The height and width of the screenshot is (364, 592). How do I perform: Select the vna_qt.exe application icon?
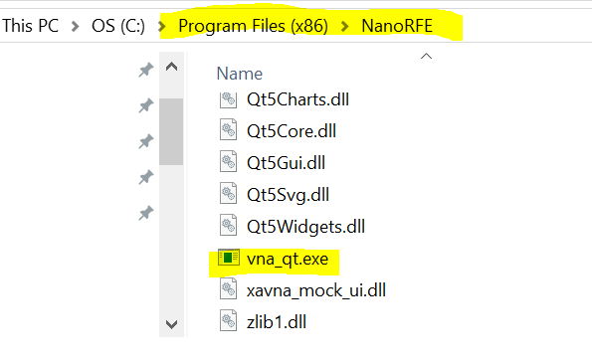pos(229,258)
